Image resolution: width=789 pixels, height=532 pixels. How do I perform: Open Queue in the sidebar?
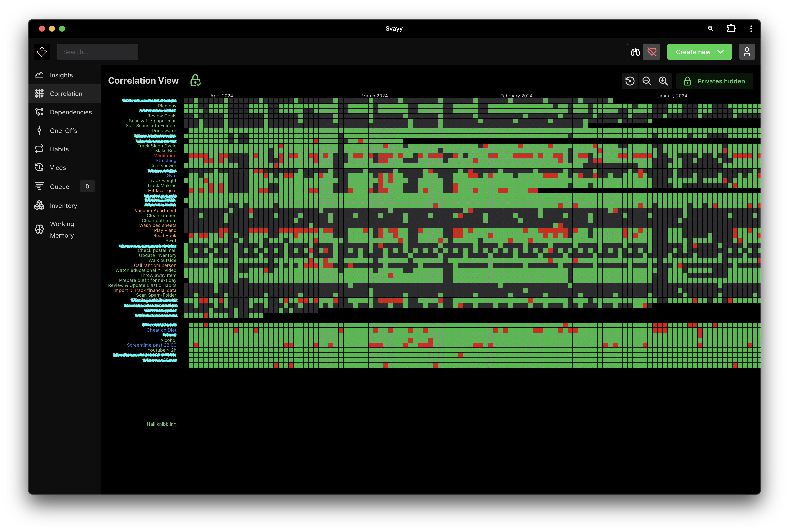(65, 187)
